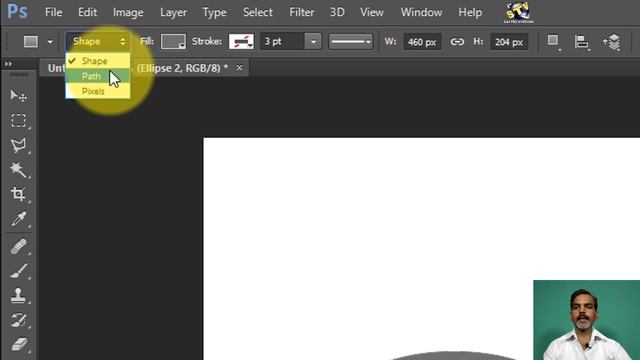Open the Image menu
Screen dimensions: 640x360
coord(128,12)
